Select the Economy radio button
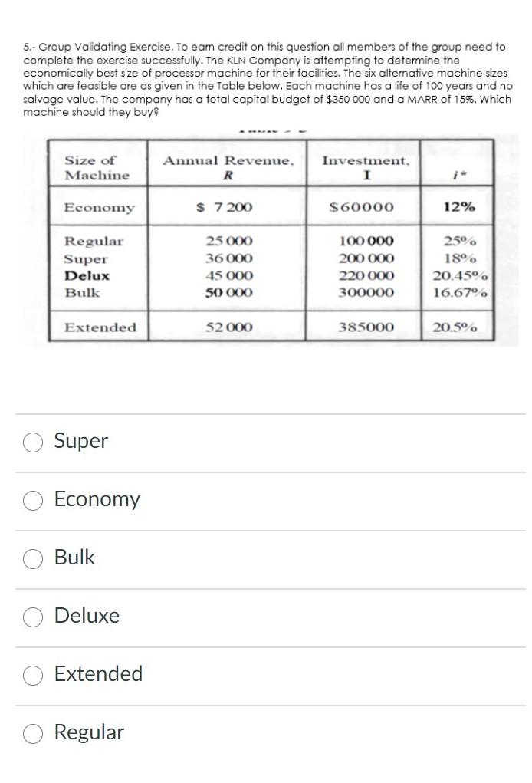Image resolution: width=532 pixels, height=783 pixels. (x=33, y=500)
